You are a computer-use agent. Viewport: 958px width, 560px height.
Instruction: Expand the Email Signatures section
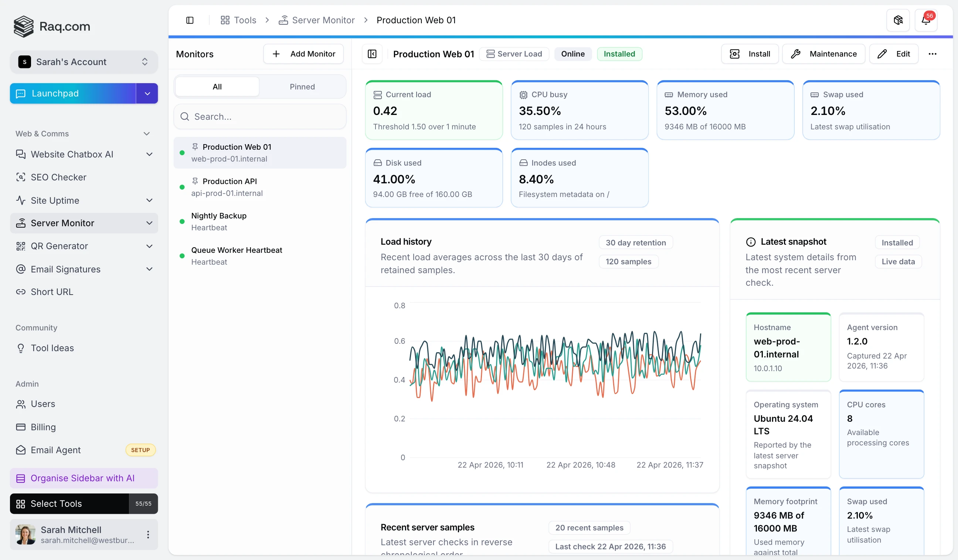[149, 269]
